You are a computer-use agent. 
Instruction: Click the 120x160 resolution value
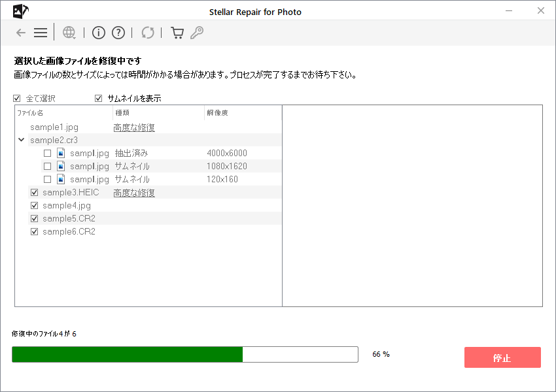pos(222,179)
